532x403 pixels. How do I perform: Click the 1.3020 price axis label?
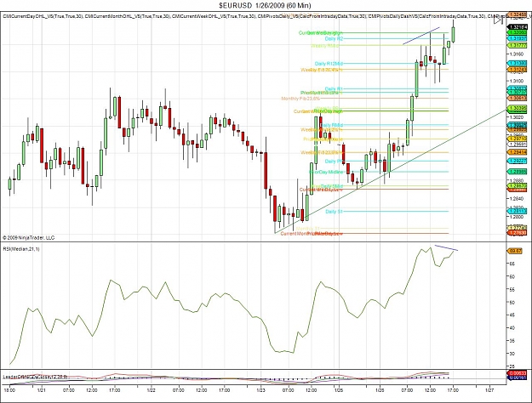tap(517, 117)
